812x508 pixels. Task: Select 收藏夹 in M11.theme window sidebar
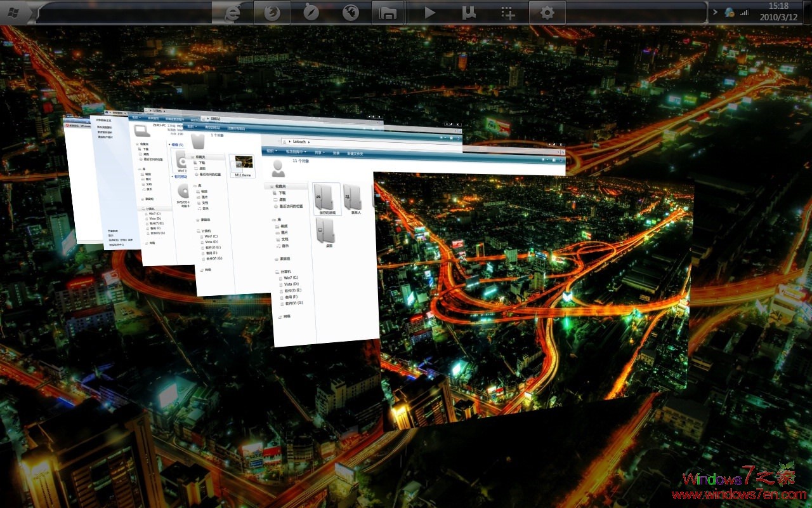(197, 157)
